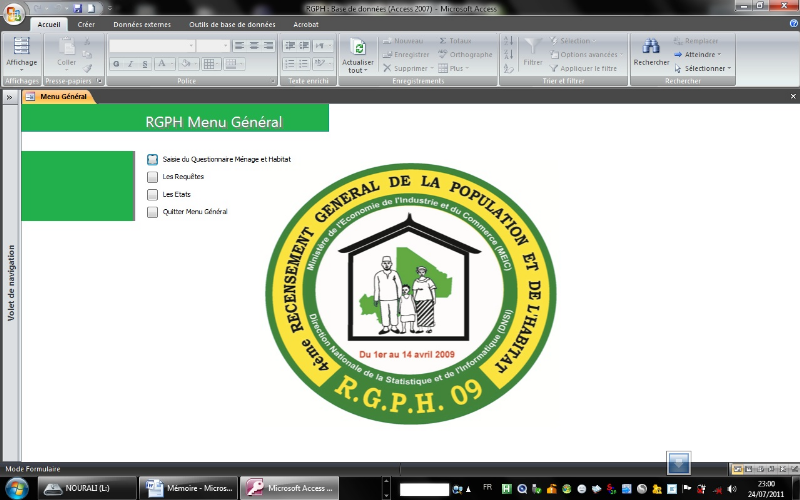Switch to form view in status bar
800x500 pixels.
[x=737, y=469]
